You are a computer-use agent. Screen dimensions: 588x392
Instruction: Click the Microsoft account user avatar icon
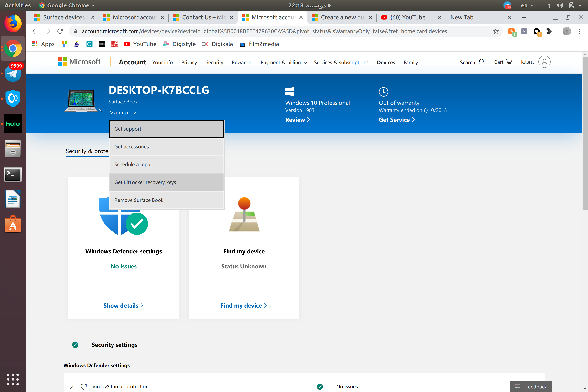[x=544, y=62]
